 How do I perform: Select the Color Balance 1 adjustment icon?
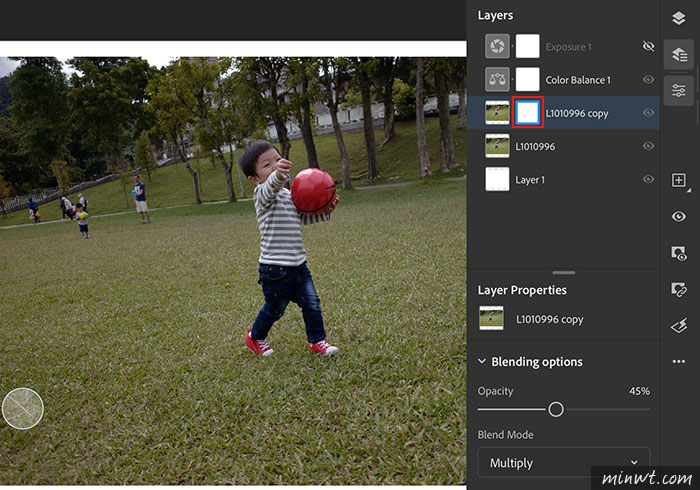coord(497,79)
